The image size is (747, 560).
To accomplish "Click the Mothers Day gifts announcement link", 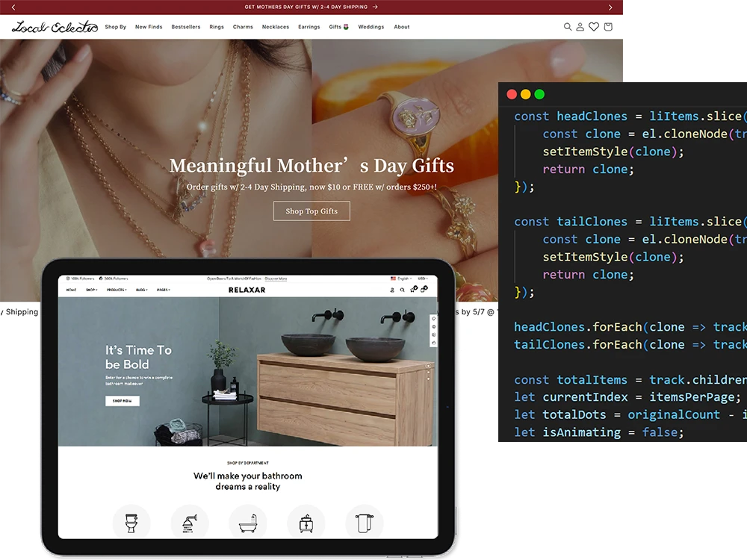I will [x=311, y=7].
